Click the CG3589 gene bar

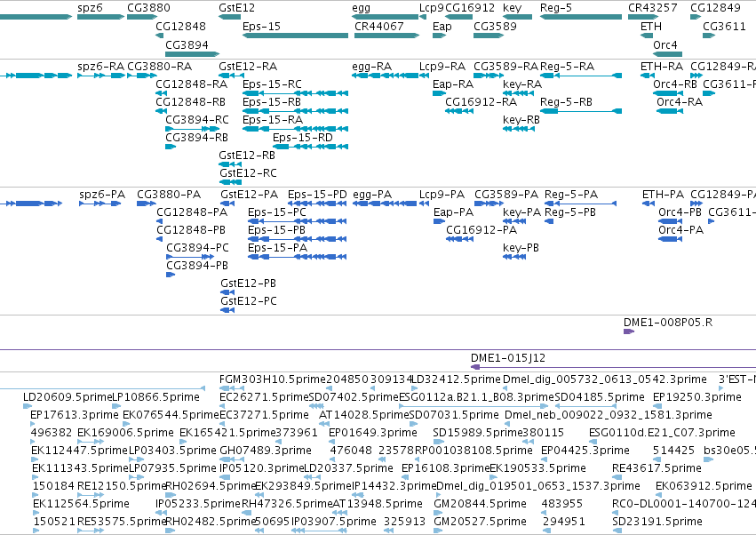[489, 36]
